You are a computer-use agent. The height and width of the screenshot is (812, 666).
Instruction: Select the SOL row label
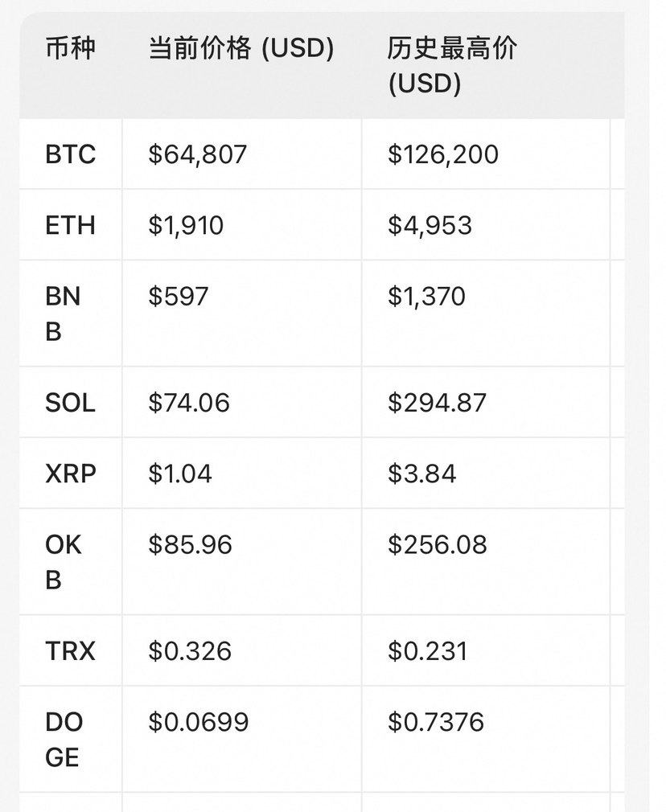[x=71, y=403]
